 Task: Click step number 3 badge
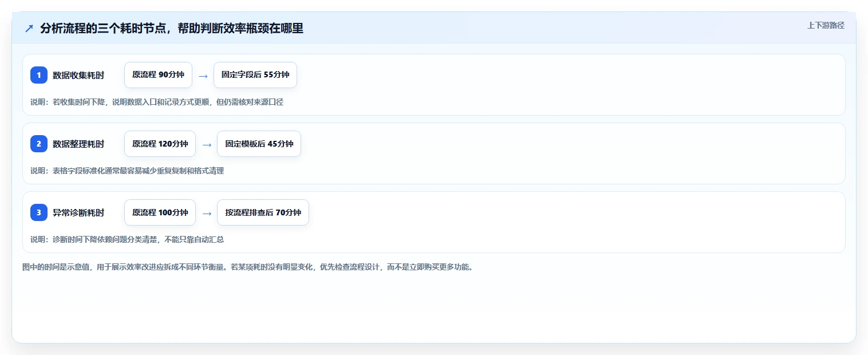(x=39, y=212)
